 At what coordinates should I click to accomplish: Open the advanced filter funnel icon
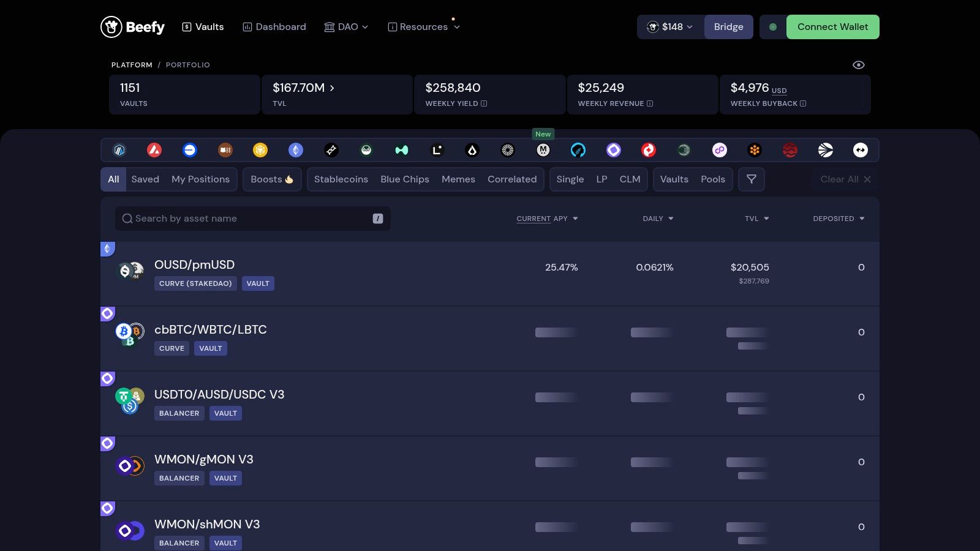pos(752,179)
